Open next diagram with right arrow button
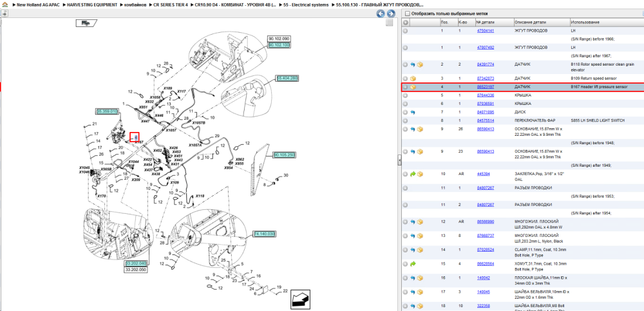The height and width of the screenshot is (311, 644). (391, 14)
